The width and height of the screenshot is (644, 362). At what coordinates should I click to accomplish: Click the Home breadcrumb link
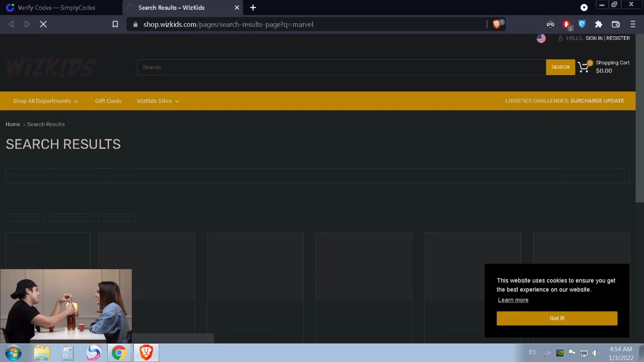(x=13, y=124)
